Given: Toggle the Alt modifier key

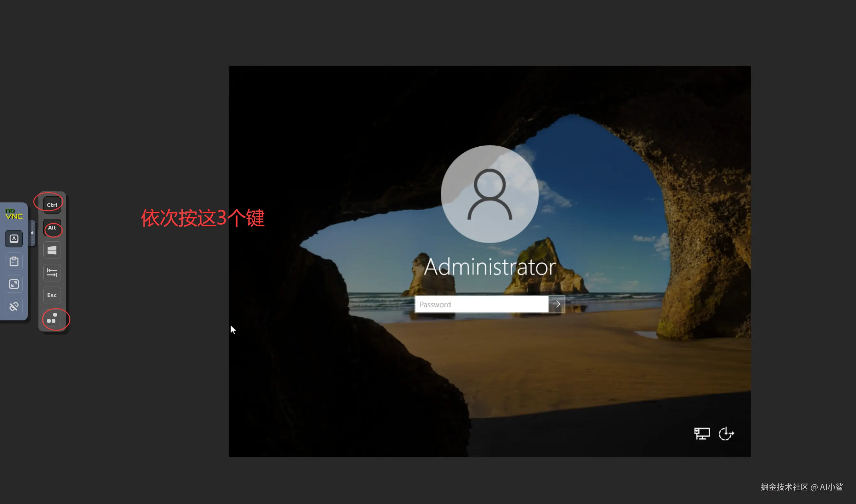Looking at the screenshot, I should coord(52,228).
